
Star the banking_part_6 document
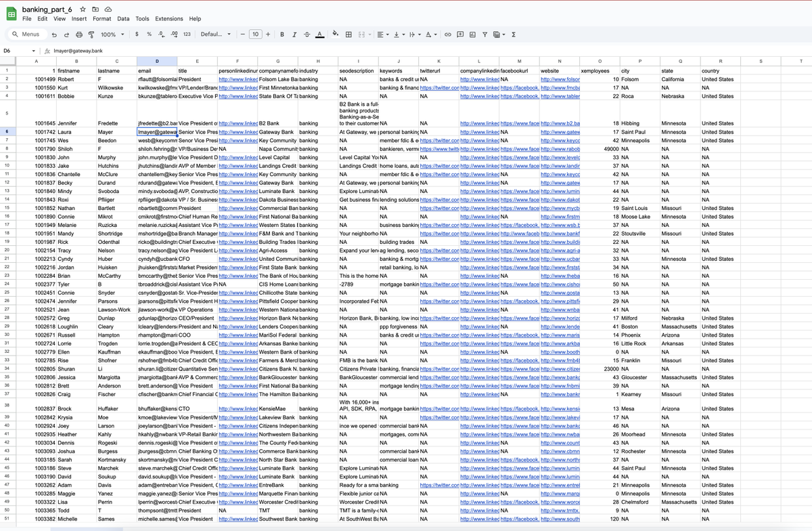coord(83,9)
